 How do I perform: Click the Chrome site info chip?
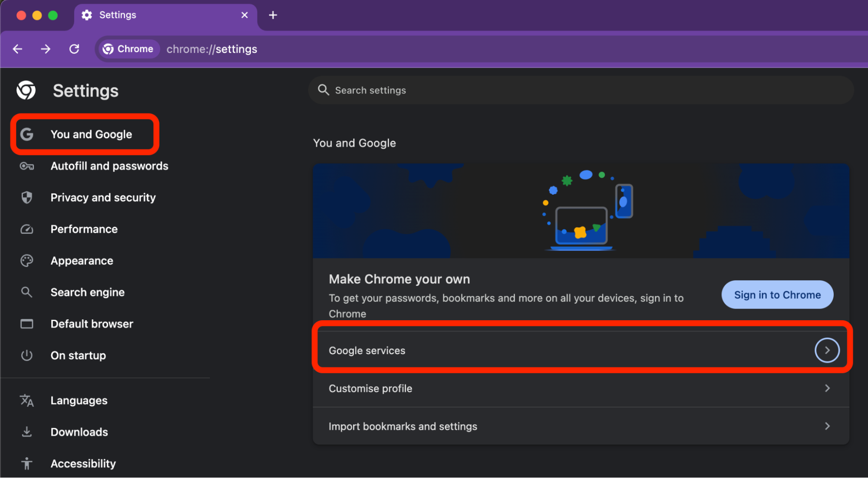pos(129,49)
